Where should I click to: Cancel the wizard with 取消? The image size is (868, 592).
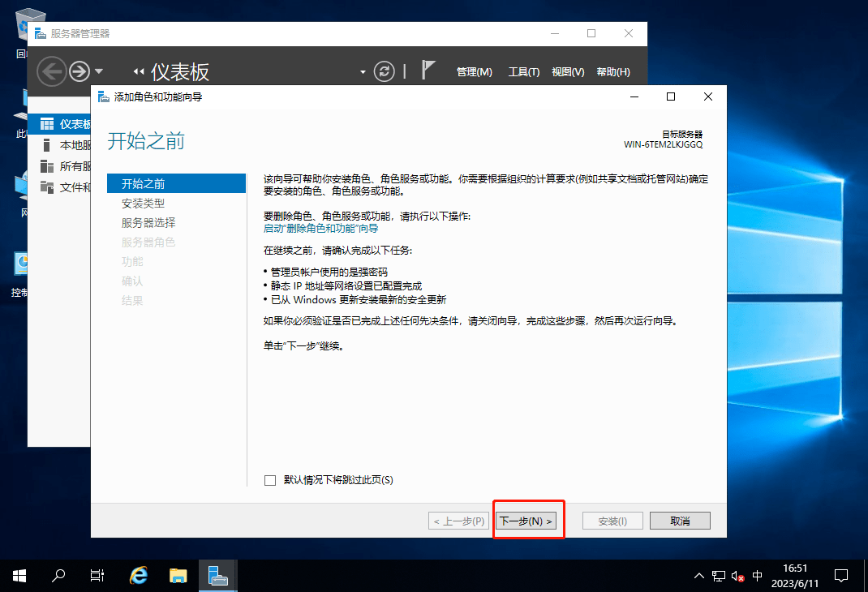680,521
